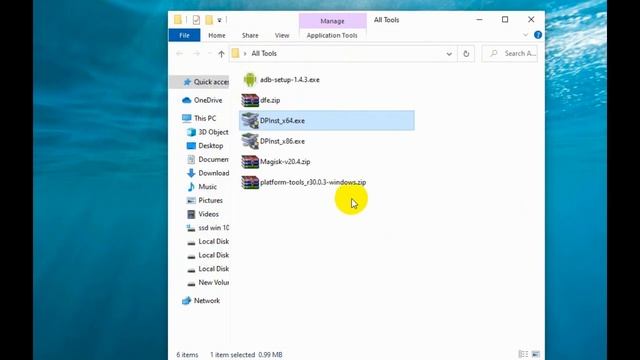640x360 pixels.
Task: Click the OneDrive cloud icon
Action: (x=187, y=100)
